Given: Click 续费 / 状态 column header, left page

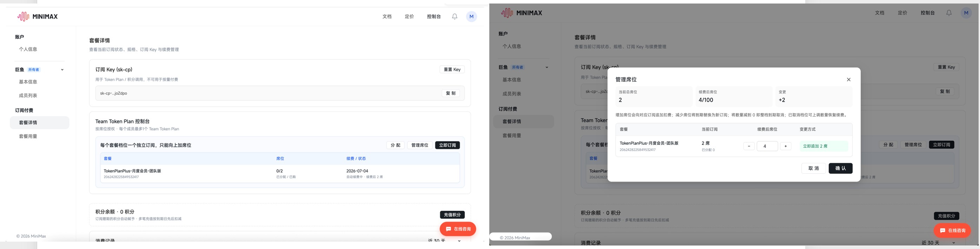Looking at the screenshot, I should 356,159.
